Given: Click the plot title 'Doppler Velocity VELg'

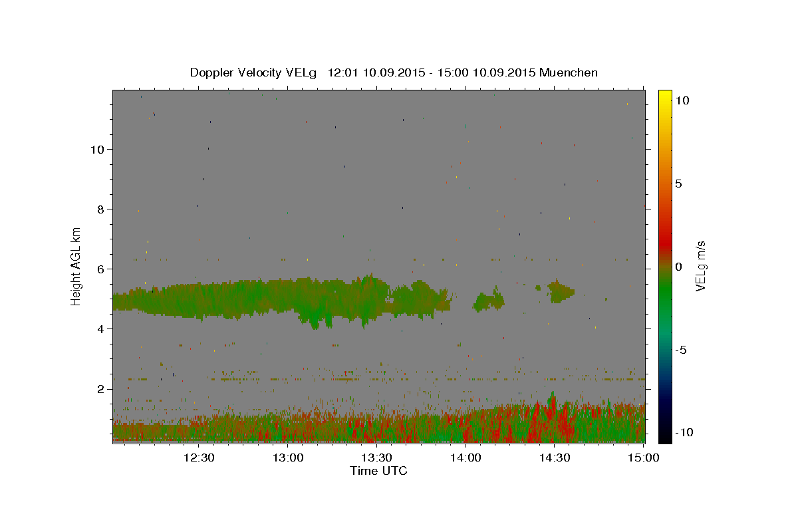Looking at the screenshot, I should point(255,72).
